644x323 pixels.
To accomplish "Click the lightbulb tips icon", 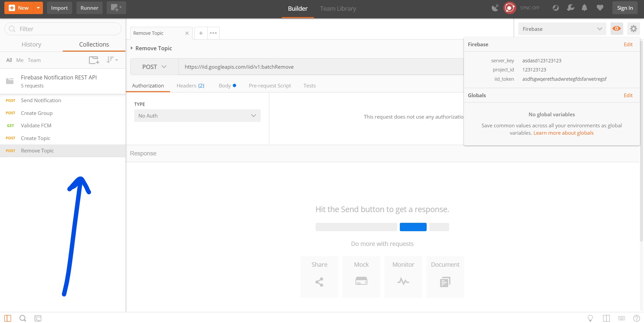I will click(x=590, y=318).
